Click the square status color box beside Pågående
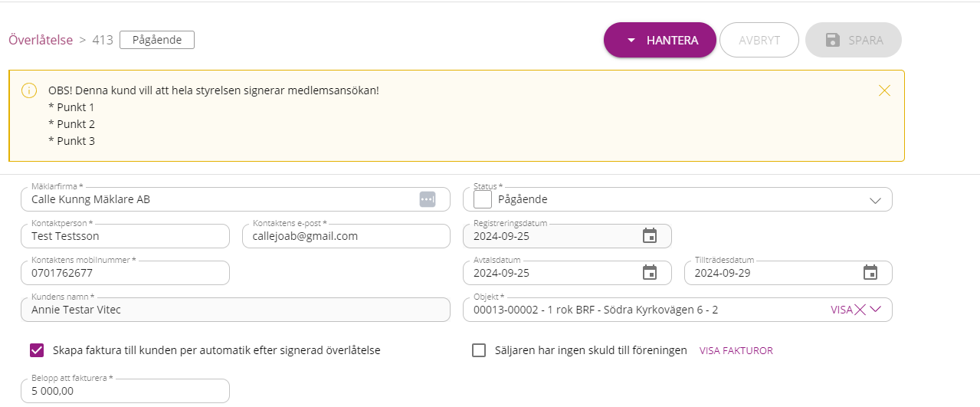 coord(483,199)
